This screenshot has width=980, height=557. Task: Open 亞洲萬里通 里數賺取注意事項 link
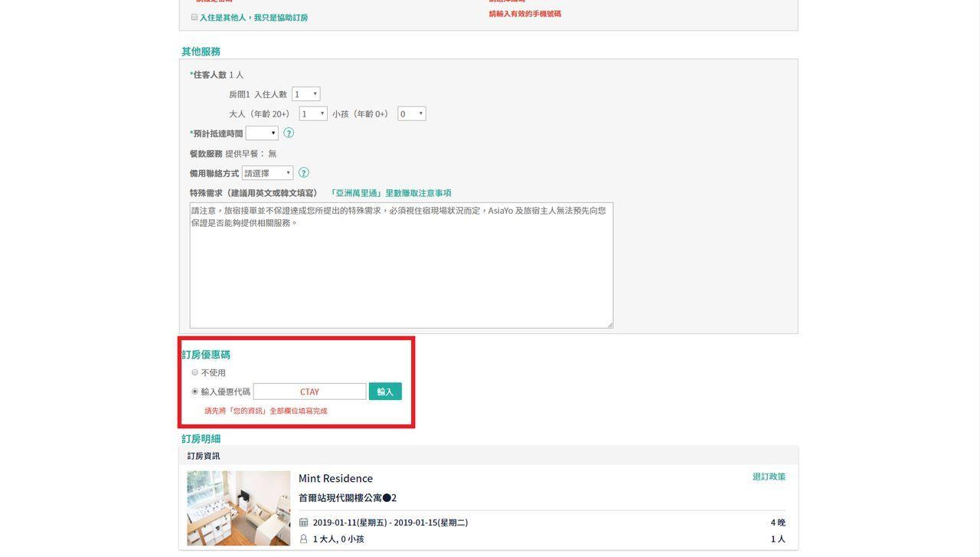tap(390, 193)
